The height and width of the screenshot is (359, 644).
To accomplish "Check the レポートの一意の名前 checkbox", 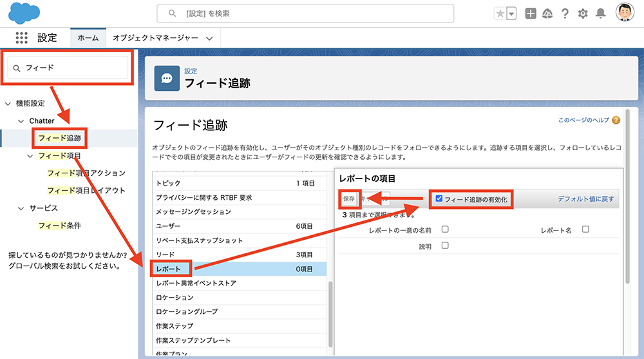I will pos(445,229).
